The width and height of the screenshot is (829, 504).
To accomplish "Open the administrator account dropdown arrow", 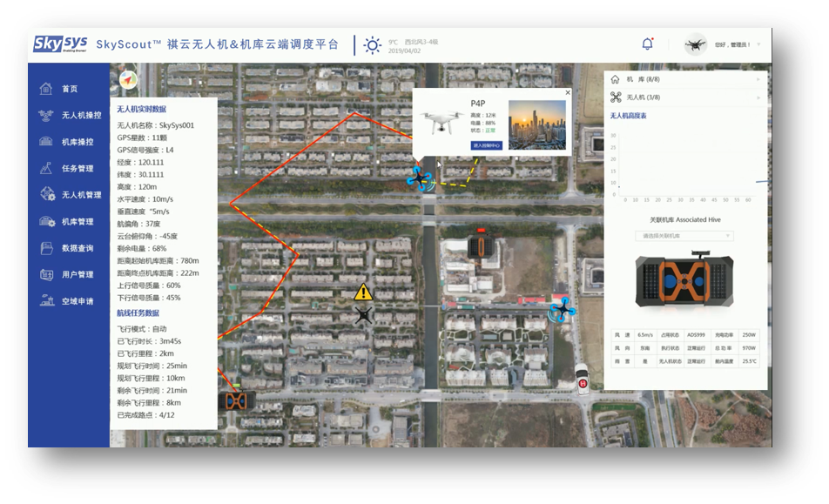I will (x=758, y=44).
